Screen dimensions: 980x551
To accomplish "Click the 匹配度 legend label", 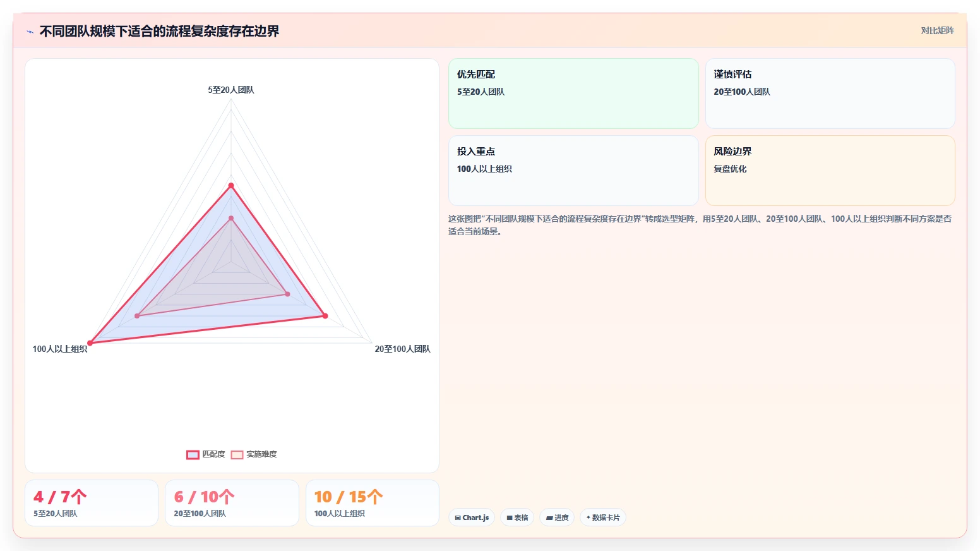I will click(213, 454).
